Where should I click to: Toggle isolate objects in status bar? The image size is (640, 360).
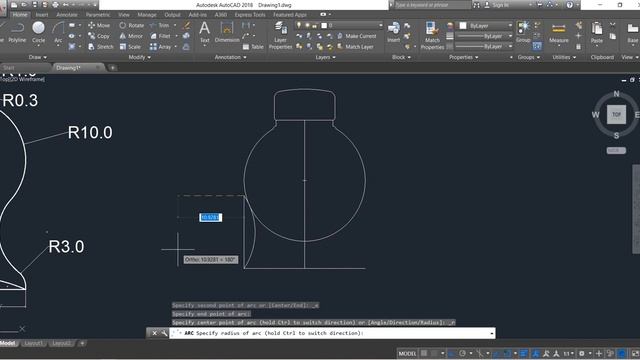611,353
